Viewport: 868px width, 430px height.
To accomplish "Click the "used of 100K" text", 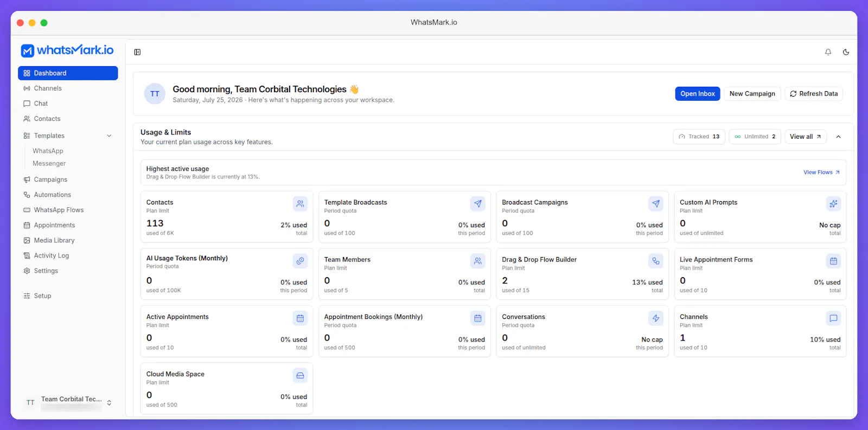I will coord(163,291).
